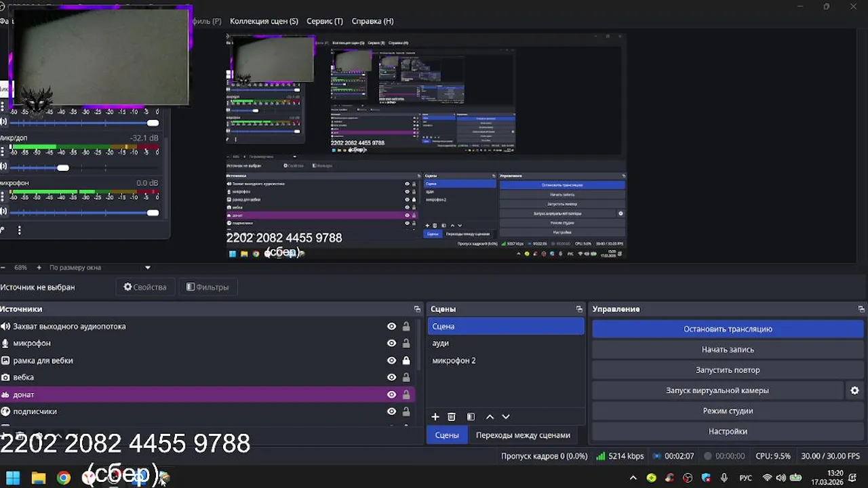Select the микрофон 2 scene
This screenshot has width=868, height=488.
pyautogui.click(x=506, y=361)
